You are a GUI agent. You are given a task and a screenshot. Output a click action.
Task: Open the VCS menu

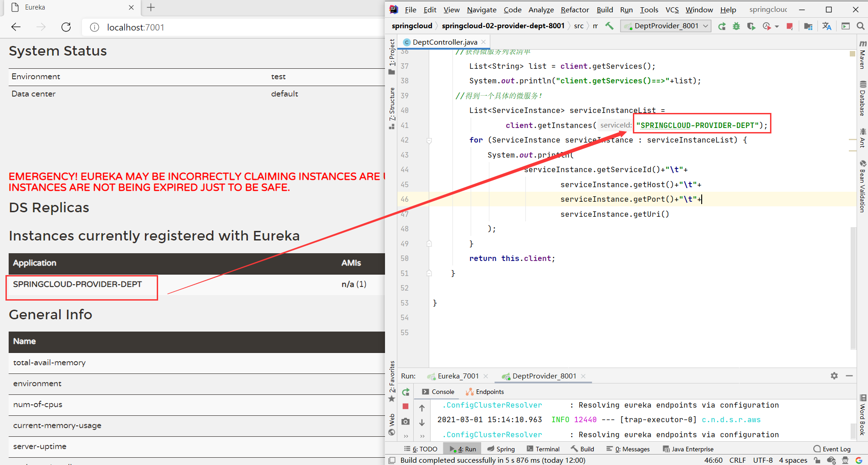(x=672, y=10)
